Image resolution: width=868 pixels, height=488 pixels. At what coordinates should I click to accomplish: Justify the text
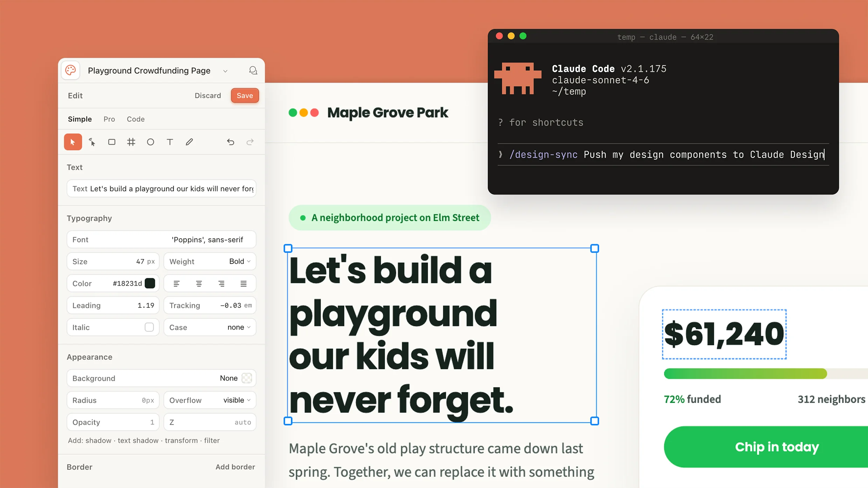tap(244, 284)
